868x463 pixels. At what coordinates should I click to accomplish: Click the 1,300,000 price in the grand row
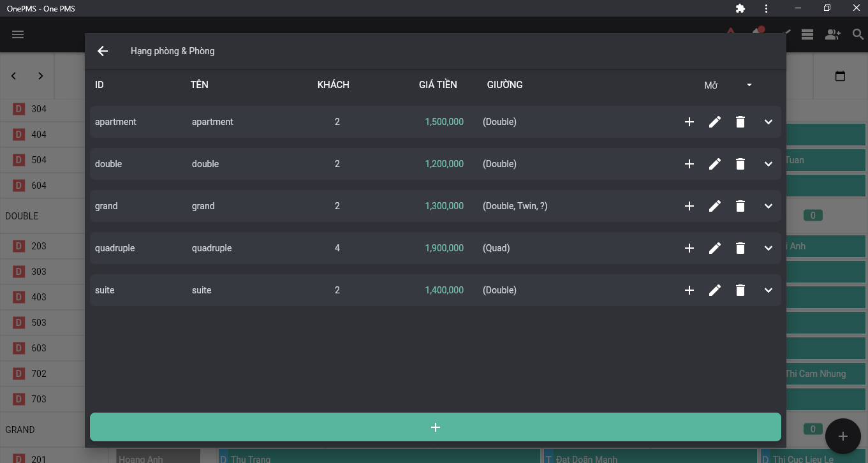coord(445,206)
